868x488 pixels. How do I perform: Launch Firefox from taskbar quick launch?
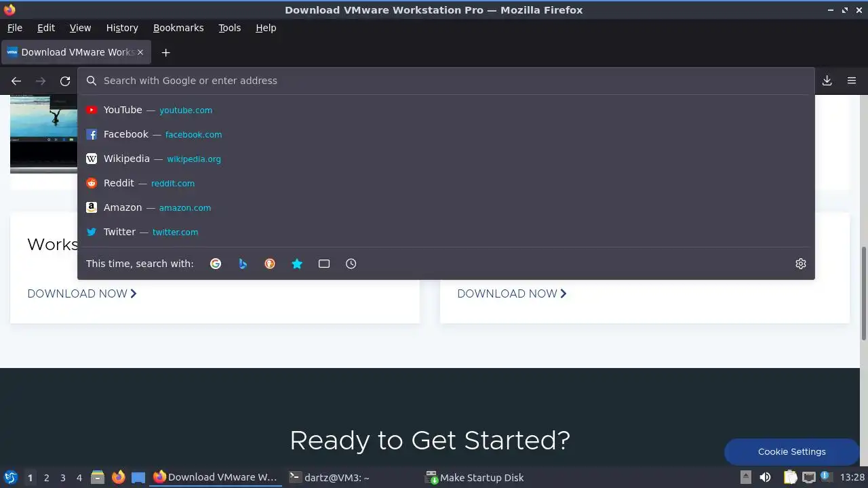(x=118, y=477)
